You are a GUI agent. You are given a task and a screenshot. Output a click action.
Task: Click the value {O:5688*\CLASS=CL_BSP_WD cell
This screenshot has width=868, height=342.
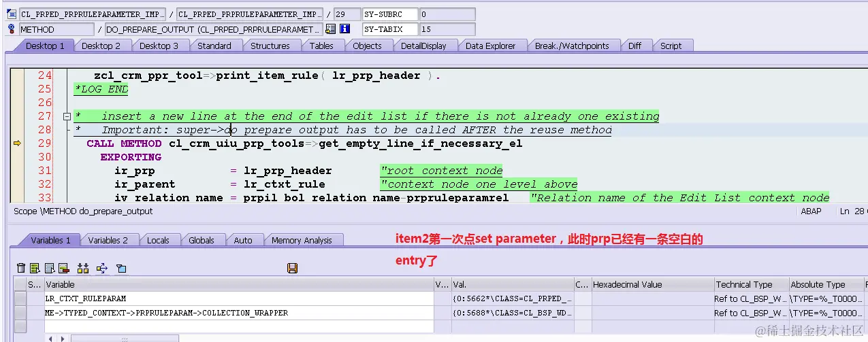[513, 313]
